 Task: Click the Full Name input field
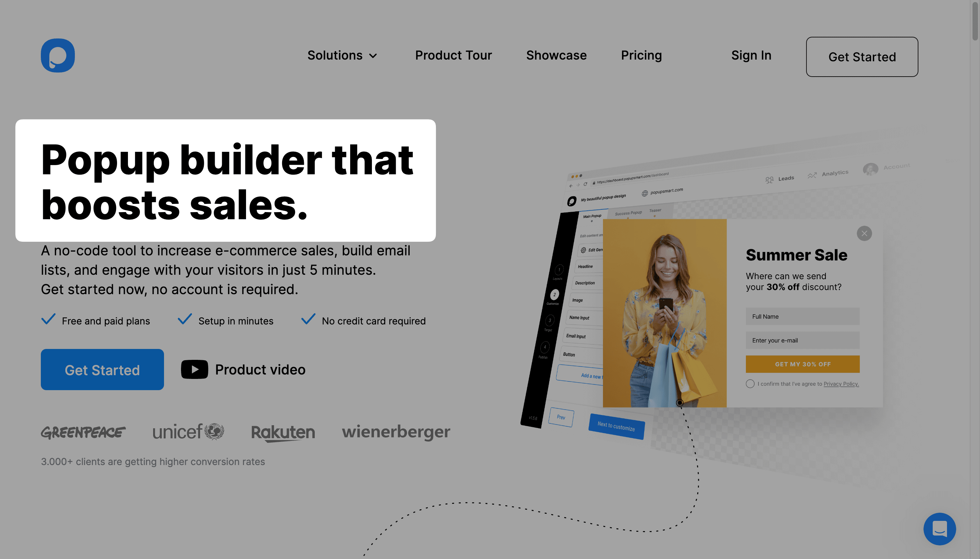802,317
